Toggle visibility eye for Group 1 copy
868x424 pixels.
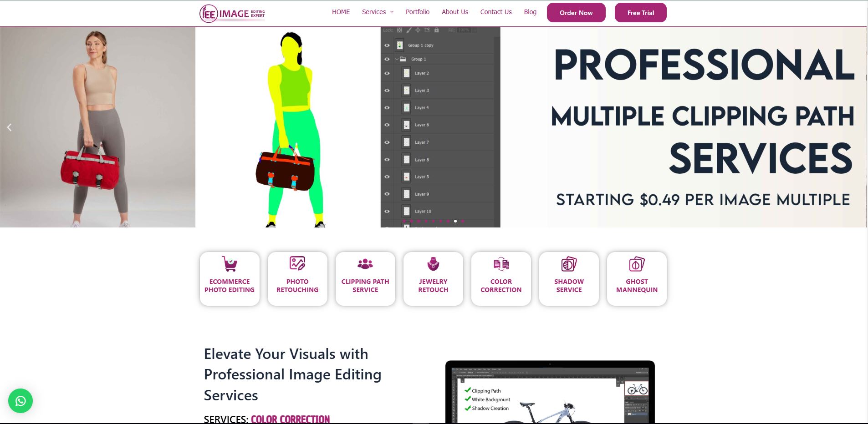tap(387, 45)
